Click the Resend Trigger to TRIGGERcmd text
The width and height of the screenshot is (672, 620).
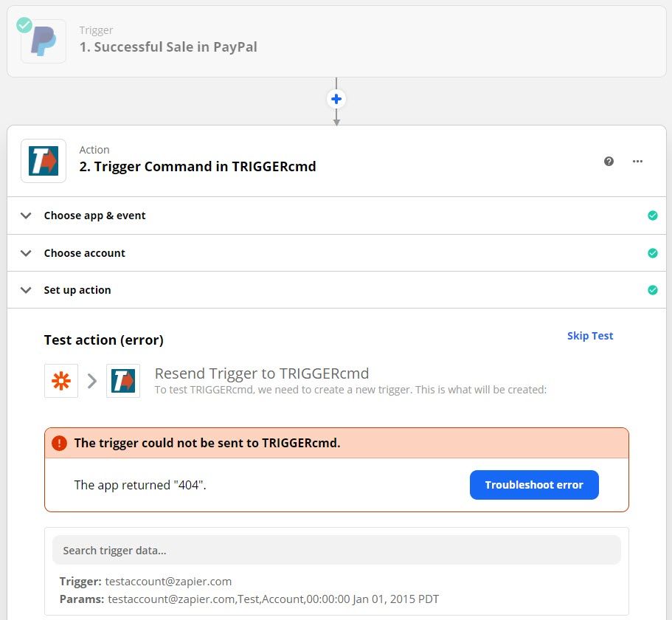[261, 373]
